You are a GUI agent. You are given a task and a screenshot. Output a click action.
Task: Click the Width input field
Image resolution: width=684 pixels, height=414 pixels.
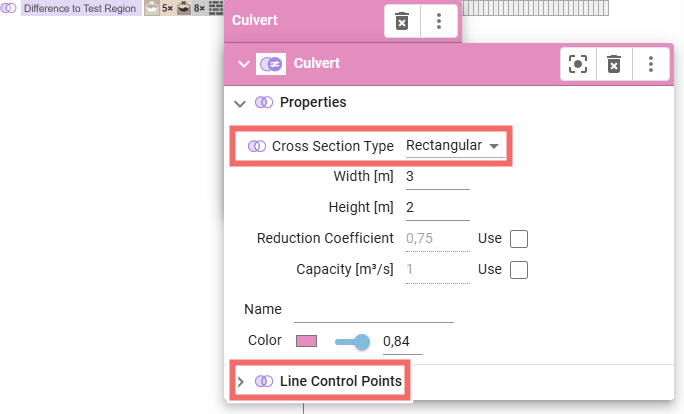click(437, 177)
